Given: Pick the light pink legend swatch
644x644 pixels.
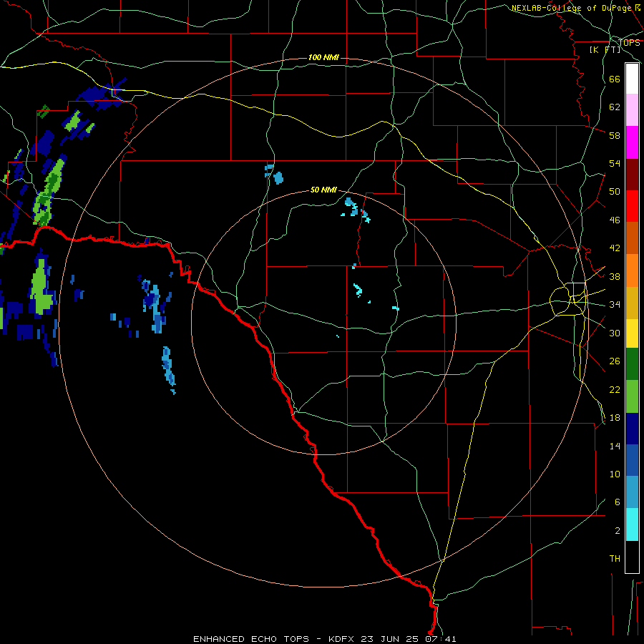Looking at the screenshot, I should (632, 110).
